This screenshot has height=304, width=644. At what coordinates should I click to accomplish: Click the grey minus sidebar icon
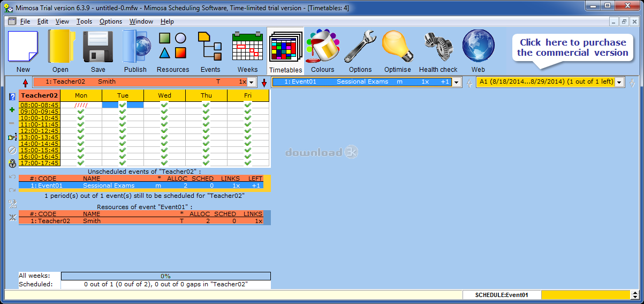(x=12, y=123)
